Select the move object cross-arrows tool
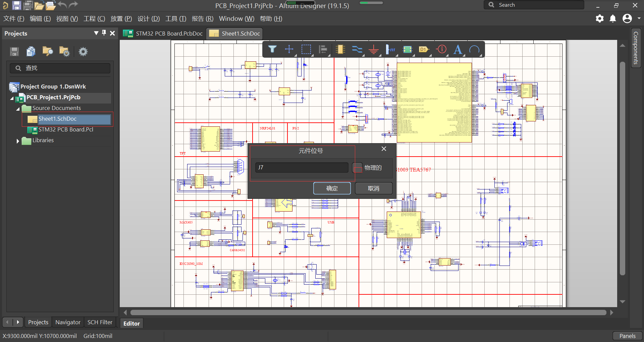644x342 pixels. coord(289,49)
